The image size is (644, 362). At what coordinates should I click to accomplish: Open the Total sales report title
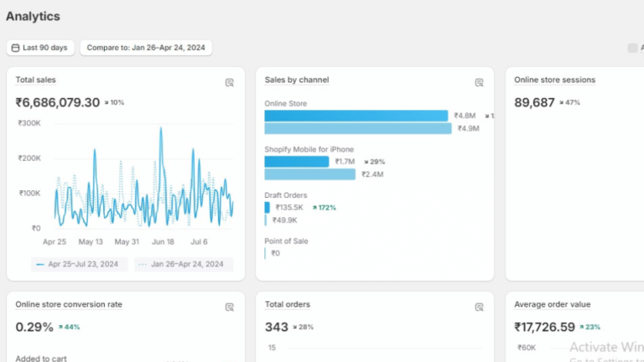[x=35, y=80]
